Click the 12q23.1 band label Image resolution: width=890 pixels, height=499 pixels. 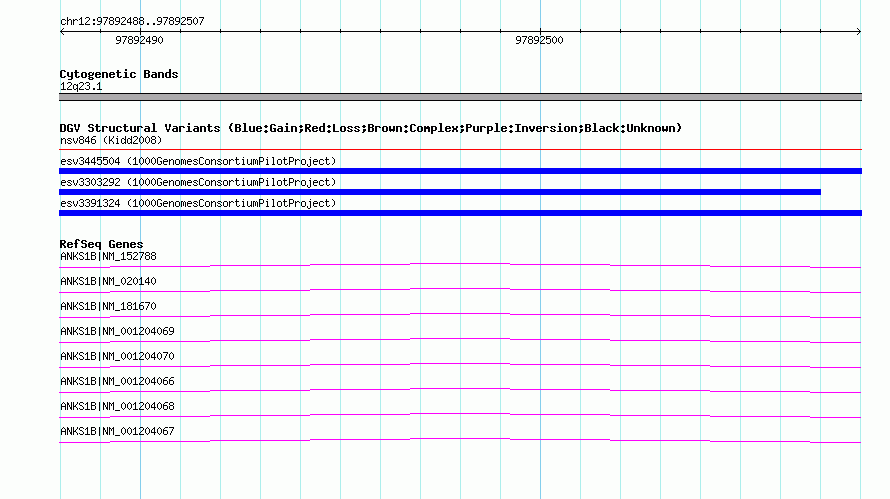[81, 86]
